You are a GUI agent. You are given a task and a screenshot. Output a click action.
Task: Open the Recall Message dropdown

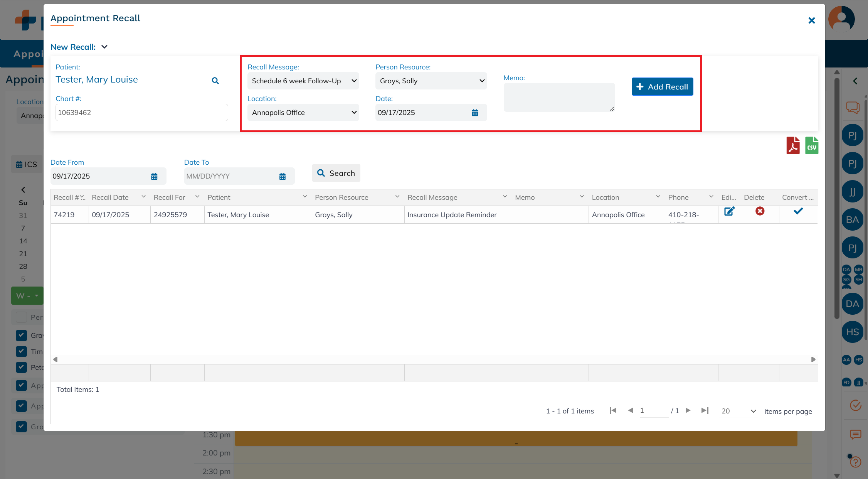tap(303, 81)
